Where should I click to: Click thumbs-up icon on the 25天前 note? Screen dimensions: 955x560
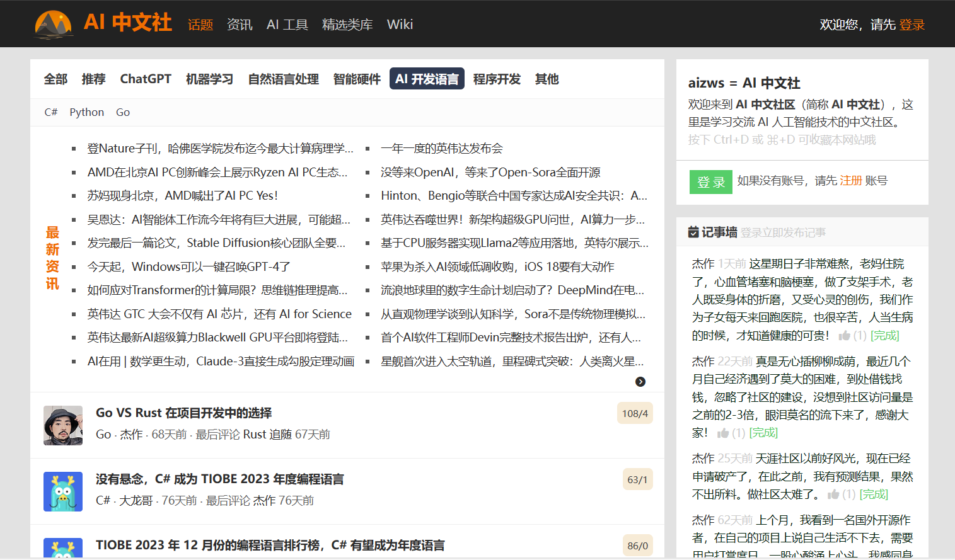point(833,494)
